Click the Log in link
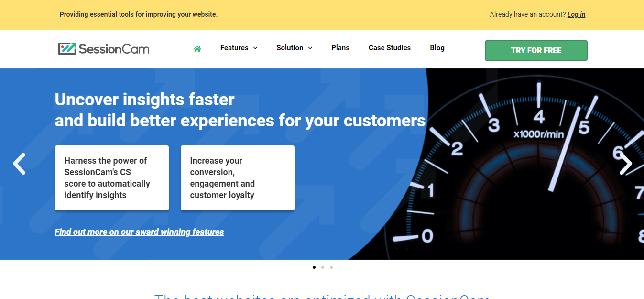The height and width of the screenshot is (299, 644). point(576,14)
